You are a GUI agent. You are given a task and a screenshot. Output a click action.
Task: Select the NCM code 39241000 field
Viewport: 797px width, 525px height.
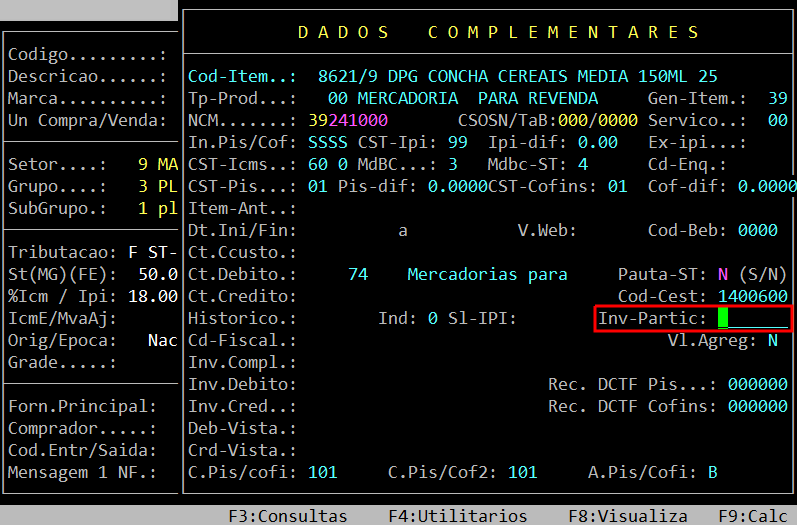pyautogui.click(x=347, y=120)
